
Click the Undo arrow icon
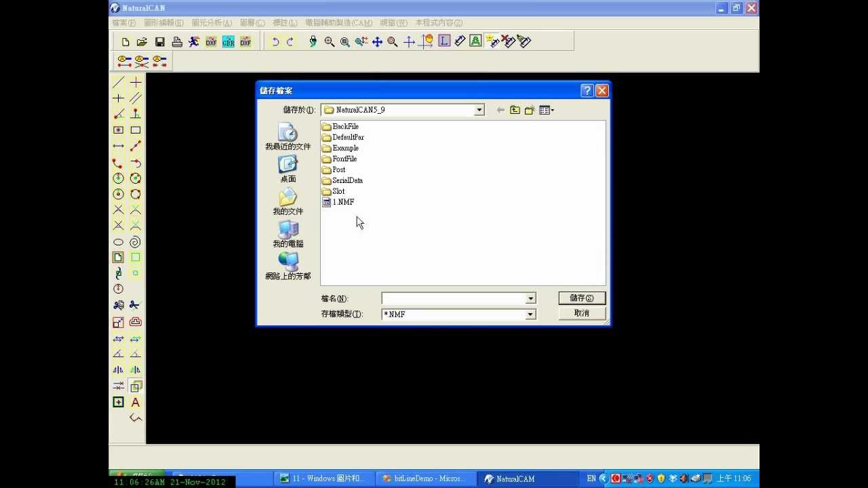coord(275,42)
